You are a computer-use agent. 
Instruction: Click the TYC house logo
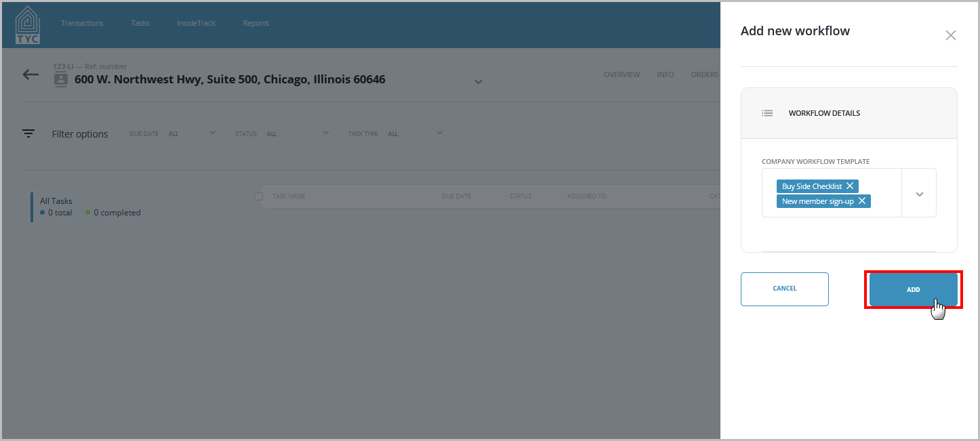[x=28, y=25]
